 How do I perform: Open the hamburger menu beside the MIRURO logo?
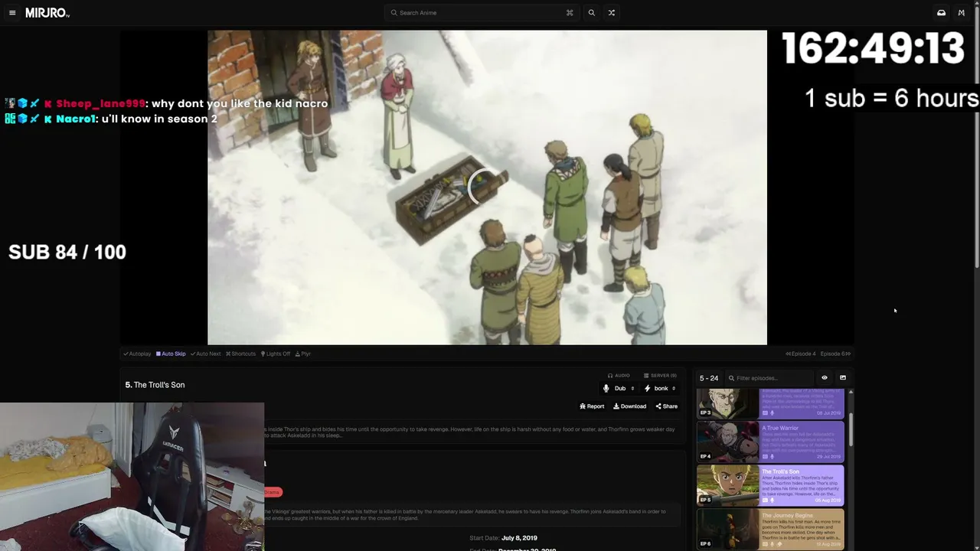[12, 13]
